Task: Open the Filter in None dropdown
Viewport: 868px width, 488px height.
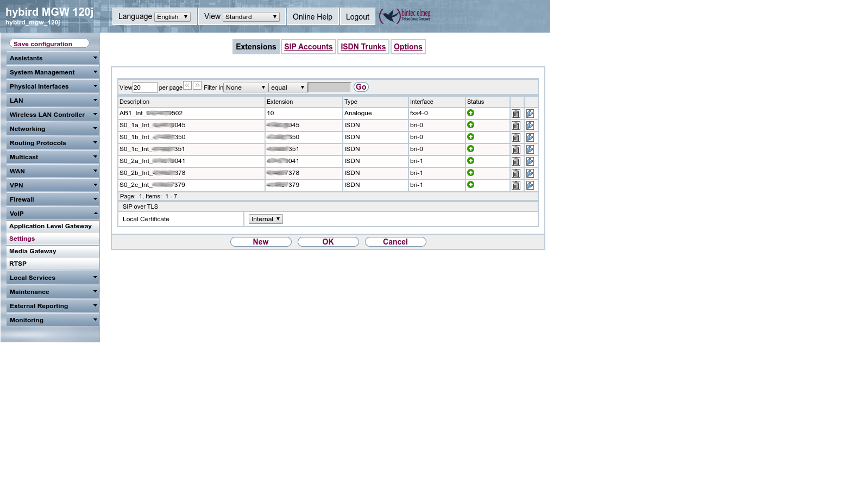Action: point(246,87)
